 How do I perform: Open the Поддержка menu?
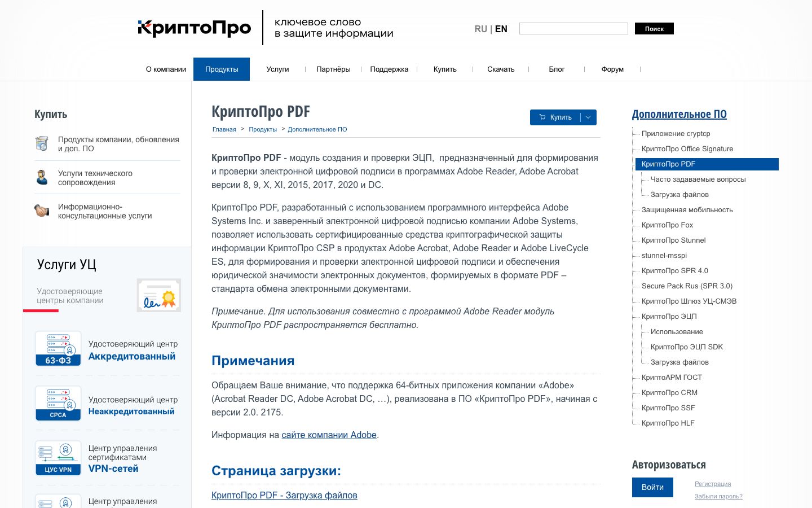[389, 69]
